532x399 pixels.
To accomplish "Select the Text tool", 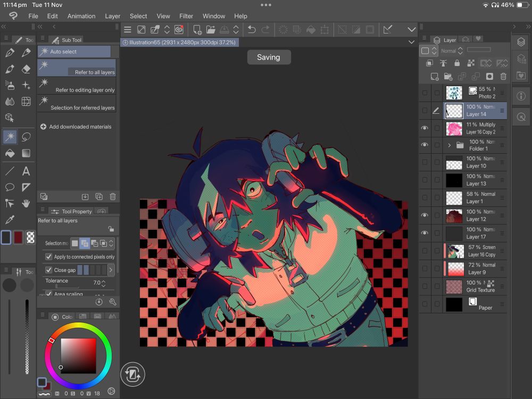I will [26, 171].
